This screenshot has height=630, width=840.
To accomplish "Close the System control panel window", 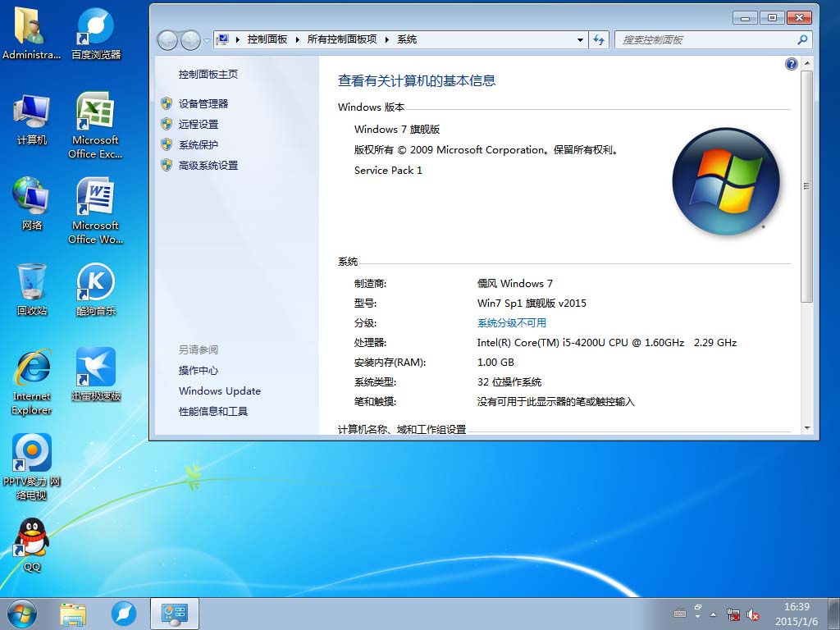I will coord(799,18).
